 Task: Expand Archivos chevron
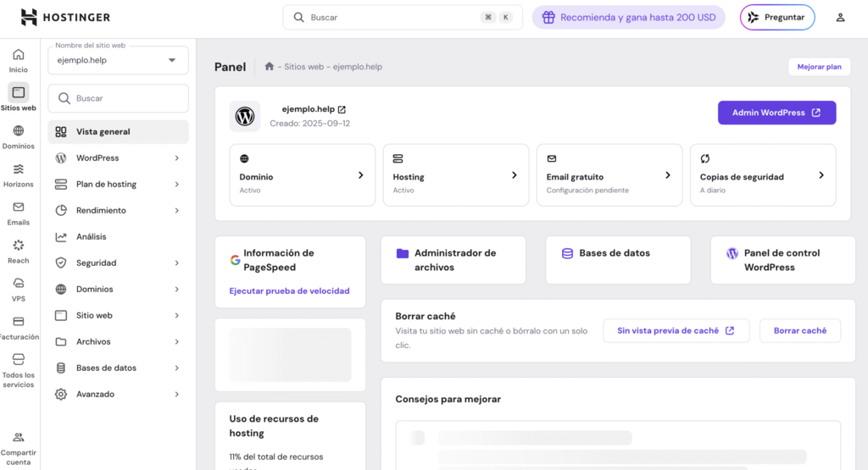point(177,342)
